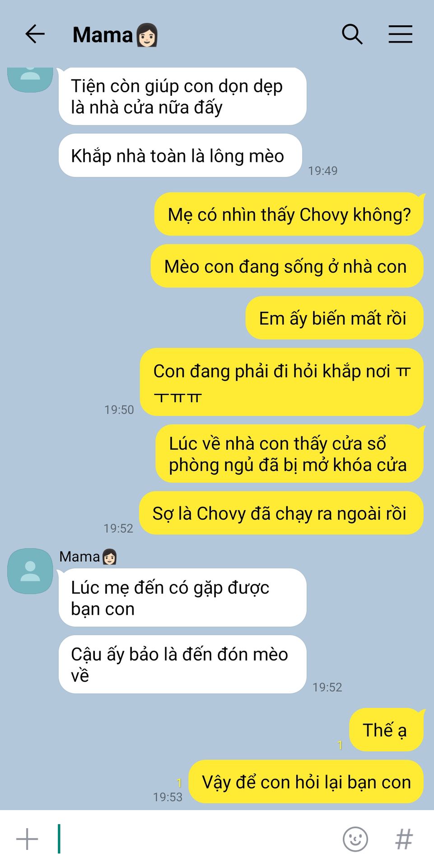Select the message 'Vậy để con hỏi lại bạn con'
This screenshot has height=868, width=434.
306,782
